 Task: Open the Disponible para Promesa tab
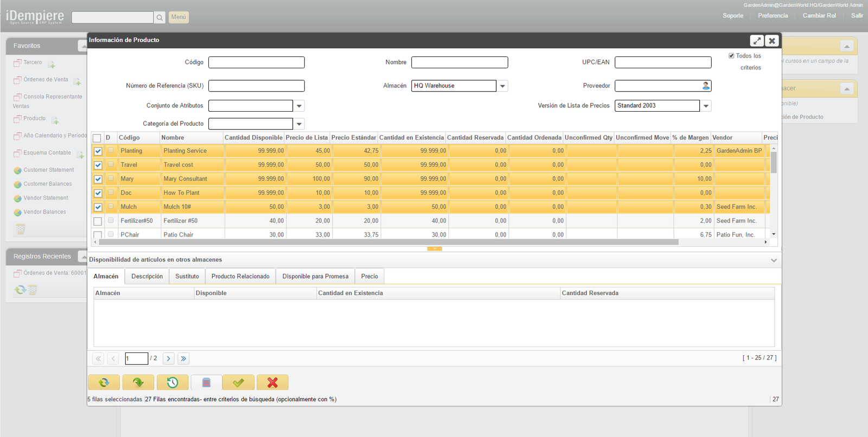click(x=315, y=277)
